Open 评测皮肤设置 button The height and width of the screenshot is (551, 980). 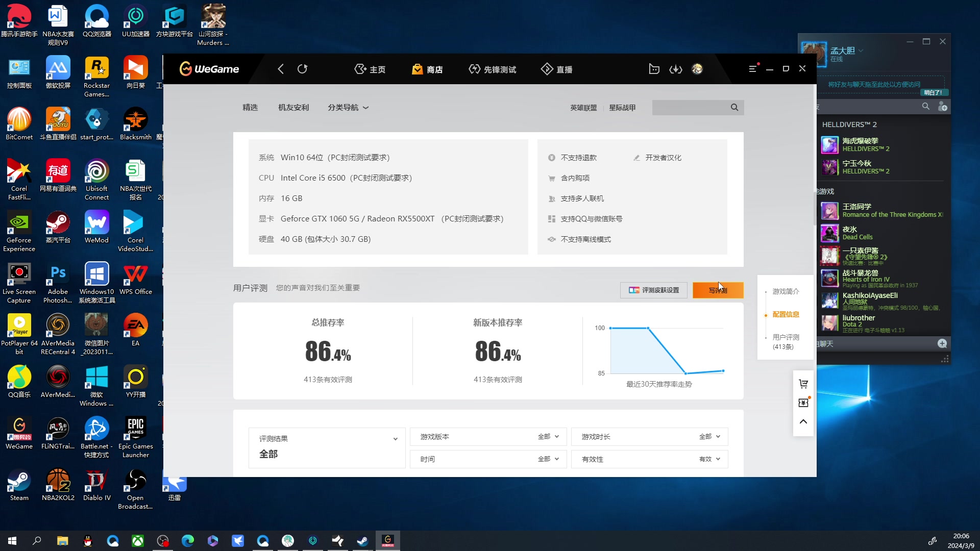[x=654, y=290]
